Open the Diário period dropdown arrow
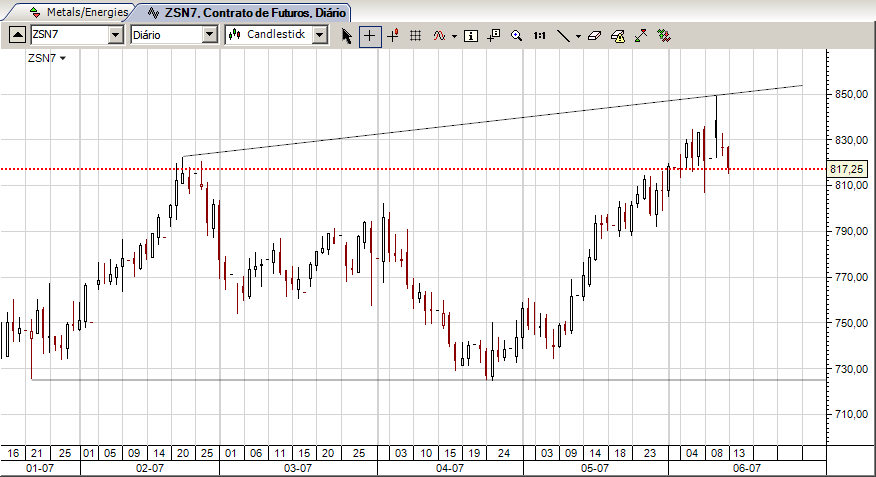The height and width of the screenshot is (477, 876). [210, 35]
